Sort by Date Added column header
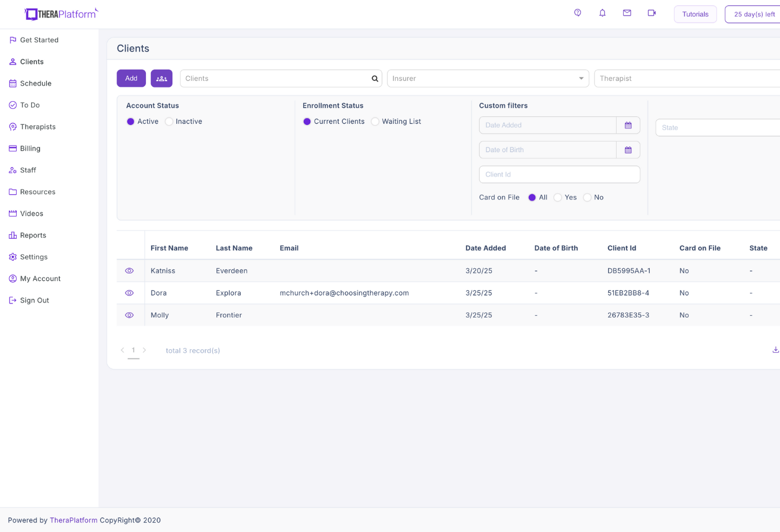780x532 pixels. tap(485, 248)
